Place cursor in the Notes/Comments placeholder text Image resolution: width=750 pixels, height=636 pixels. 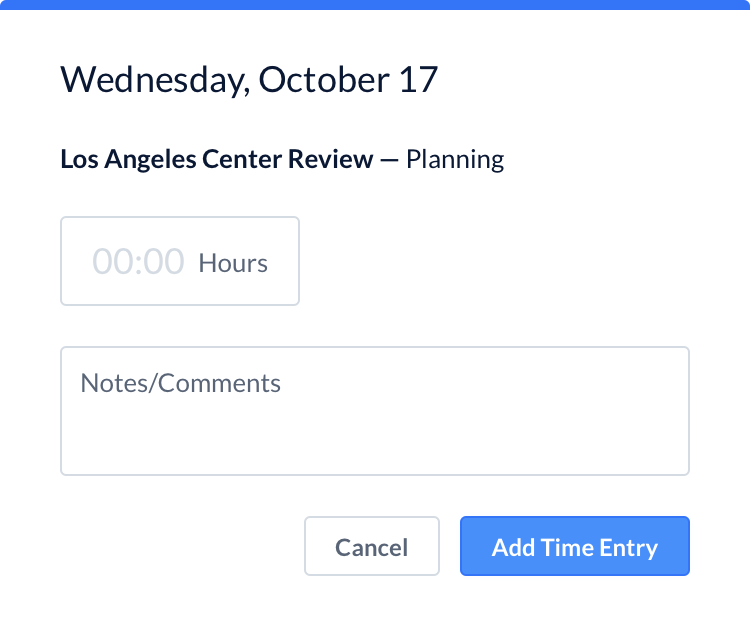pyautogui.click(x=180, y=383)
